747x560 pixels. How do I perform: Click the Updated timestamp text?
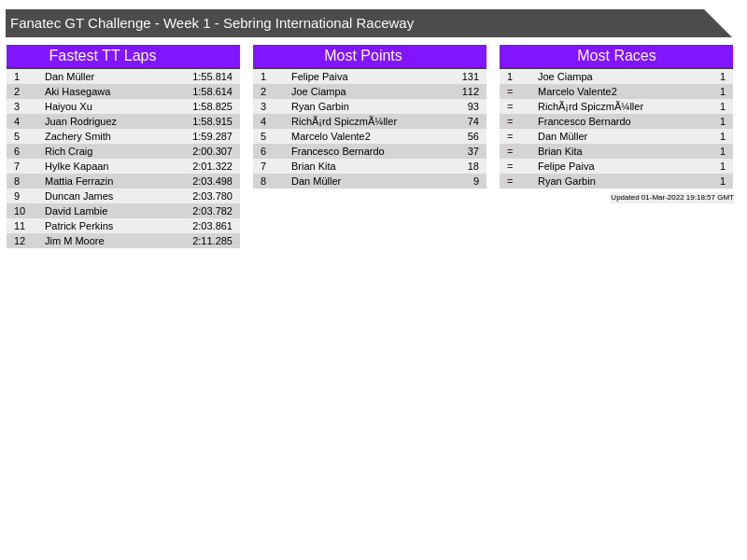pyautogui.click(x=671, y=197)
